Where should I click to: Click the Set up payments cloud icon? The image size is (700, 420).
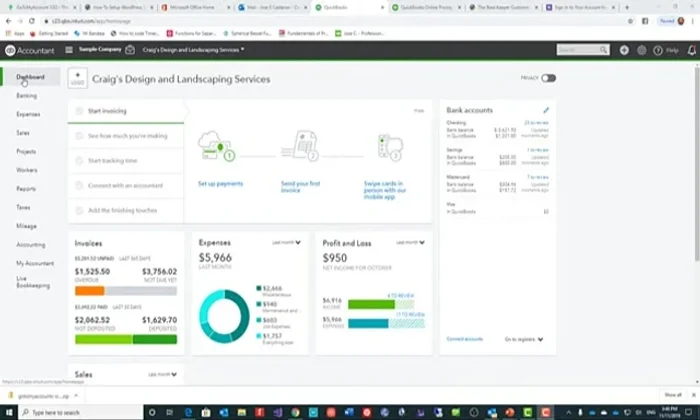[217, 148]
